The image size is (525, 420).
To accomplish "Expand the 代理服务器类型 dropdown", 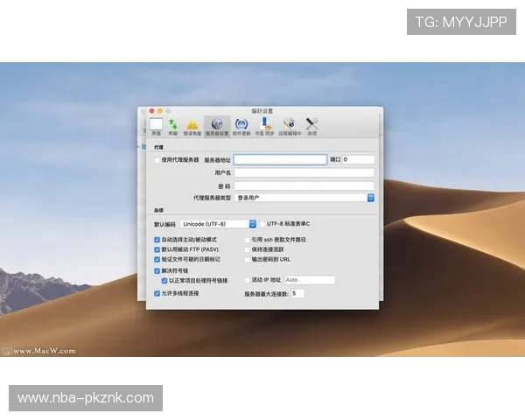I will coord(370,199).
